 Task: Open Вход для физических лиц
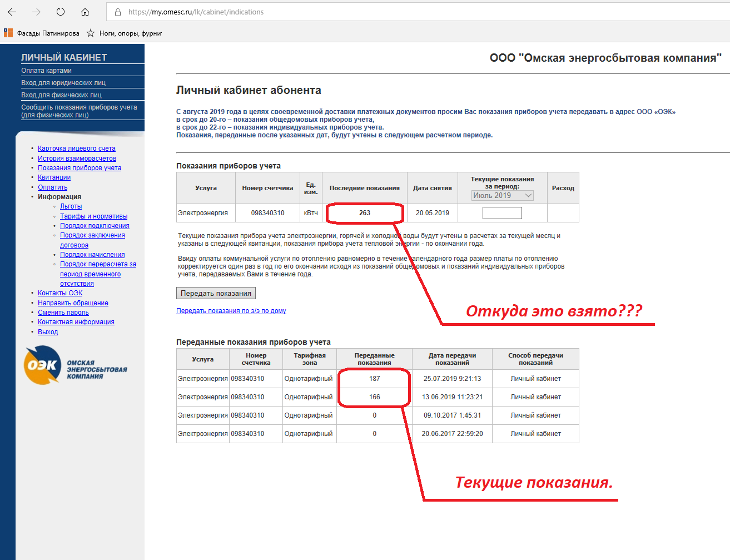62,95
